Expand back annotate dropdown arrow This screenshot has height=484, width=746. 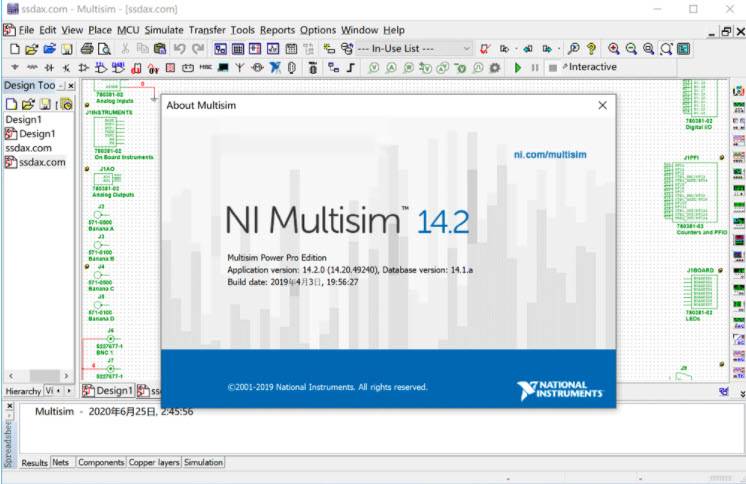(x=516, y=49)
